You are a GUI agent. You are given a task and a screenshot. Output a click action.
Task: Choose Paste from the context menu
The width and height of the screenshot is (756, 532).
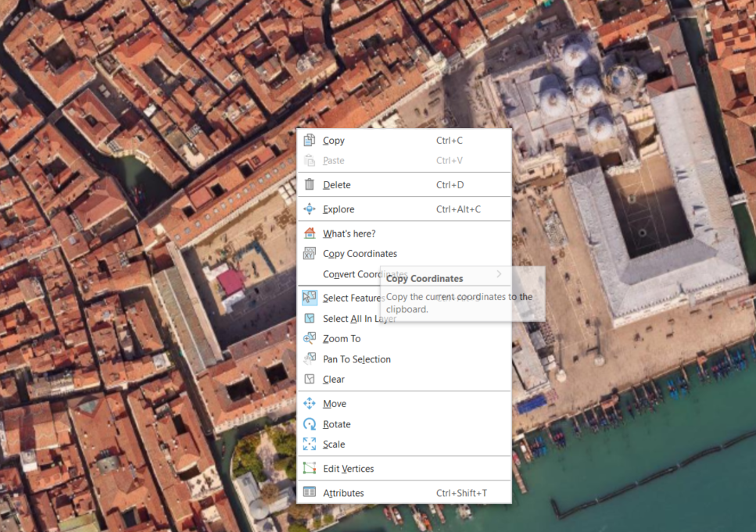[x=404, y=160]
